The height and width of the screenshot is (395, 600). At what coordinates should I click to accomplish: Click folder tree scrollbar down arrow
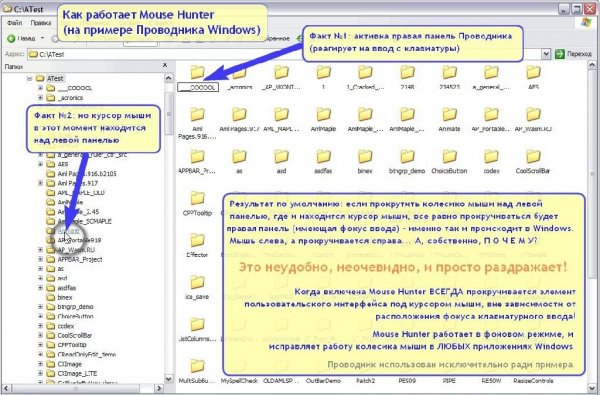point(168,379)
